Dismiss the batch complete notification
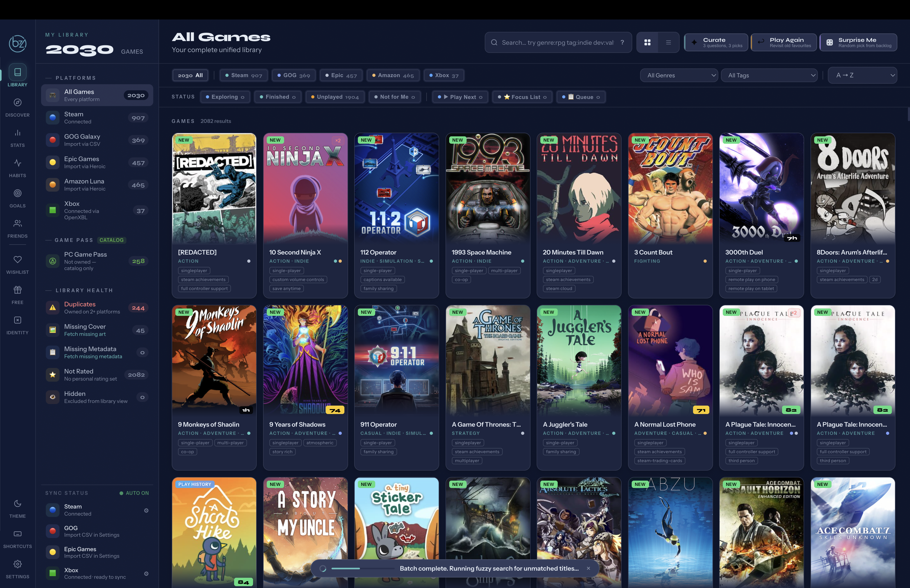Screen dimensions: 910x588 point(588,568)
